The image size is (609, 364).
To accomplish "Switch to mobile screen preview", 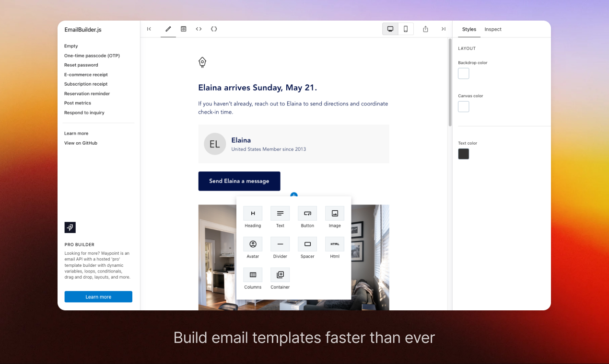I will 406,29.
